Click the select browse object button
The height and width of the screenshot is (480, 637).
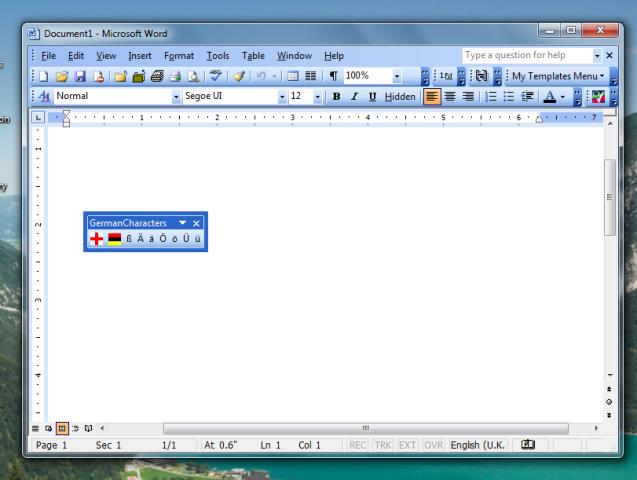point(609,402)
